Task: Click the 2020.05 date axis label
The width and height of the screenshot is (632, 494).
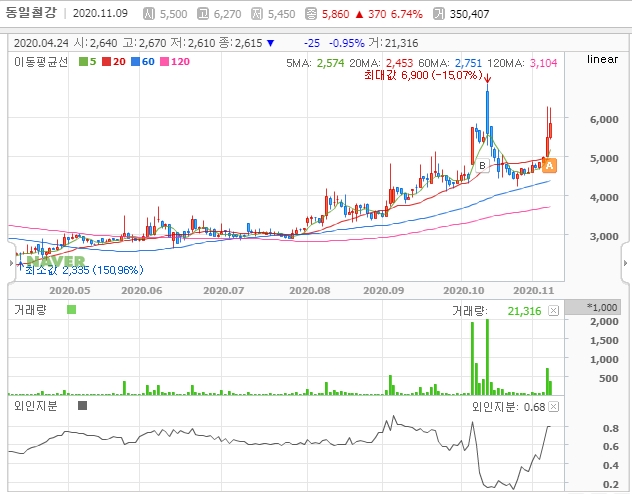Action: pos(70,291)
